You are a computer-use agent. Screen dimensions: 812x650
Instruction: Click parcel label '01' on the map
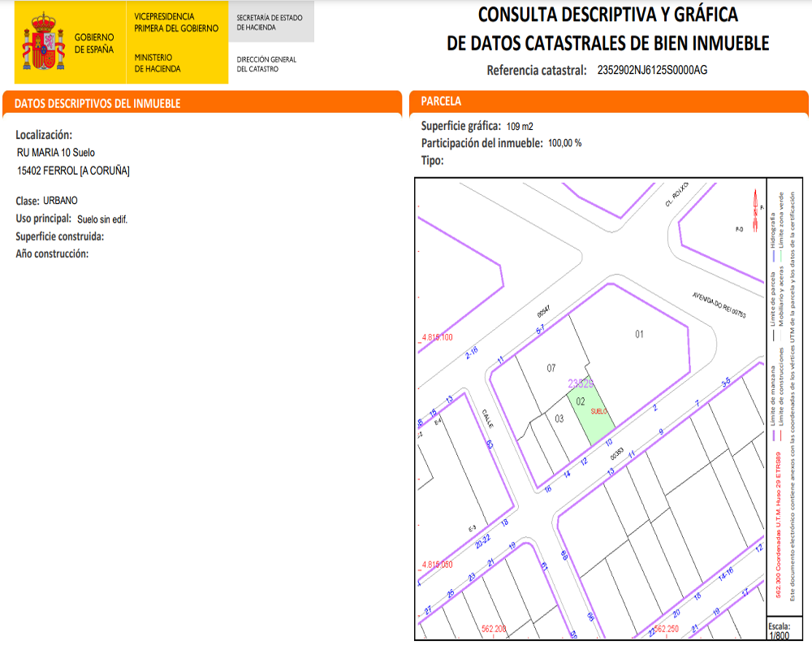(x=640, y=334)
